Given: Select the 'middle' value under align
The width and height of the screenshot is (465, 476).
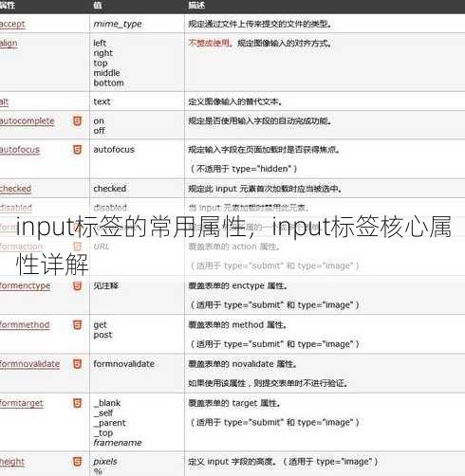Looking at the screenshot, I should [106, 73].
